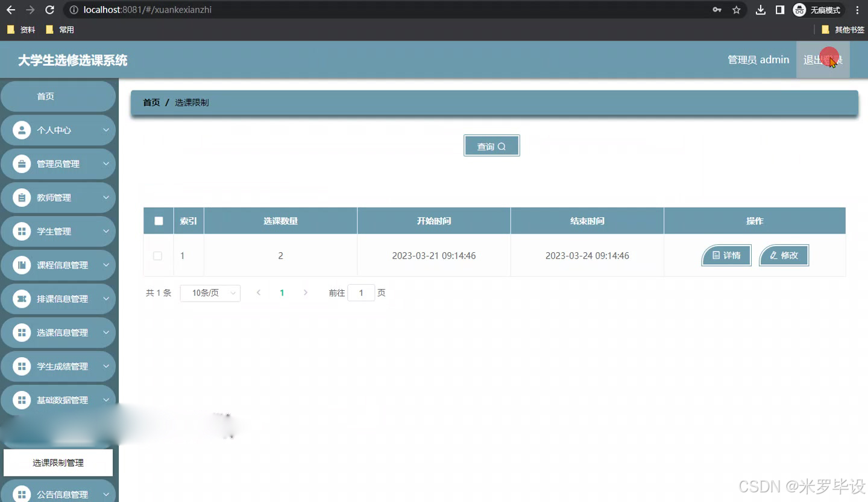Toggle the browser side panel icon
This screenshot has height=502, width=868.
(x=779, y=10)
